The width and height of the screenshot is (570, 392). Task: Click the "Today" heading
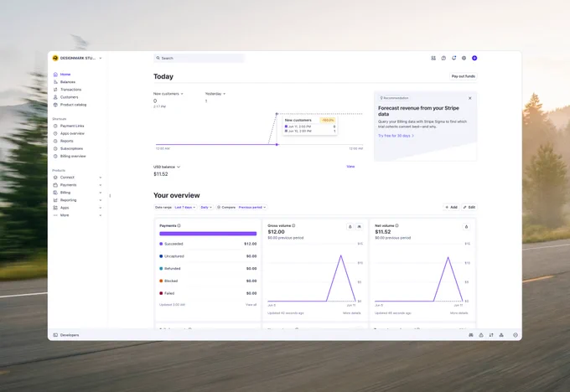click(163, 77)
